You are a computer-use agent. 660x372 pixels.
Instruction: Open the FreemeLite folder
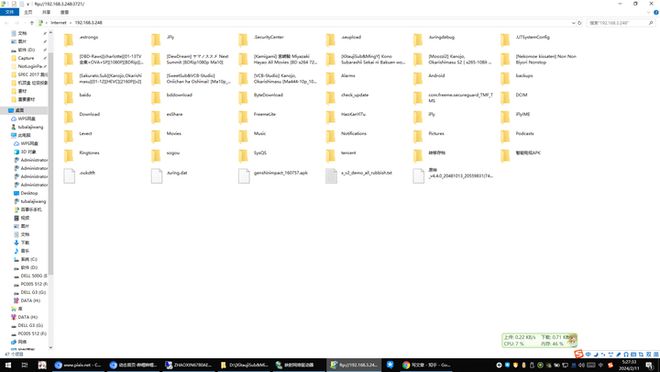257,117
